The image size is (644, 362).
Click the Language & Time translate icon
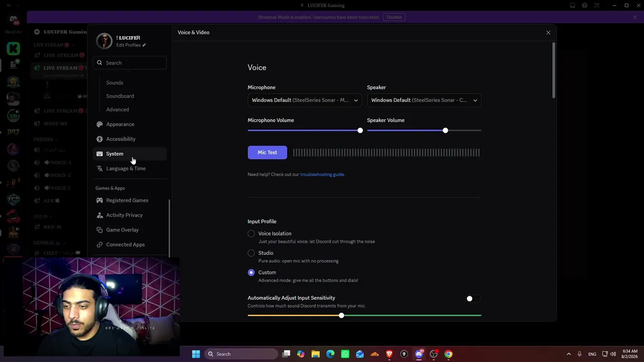point(100,168)
